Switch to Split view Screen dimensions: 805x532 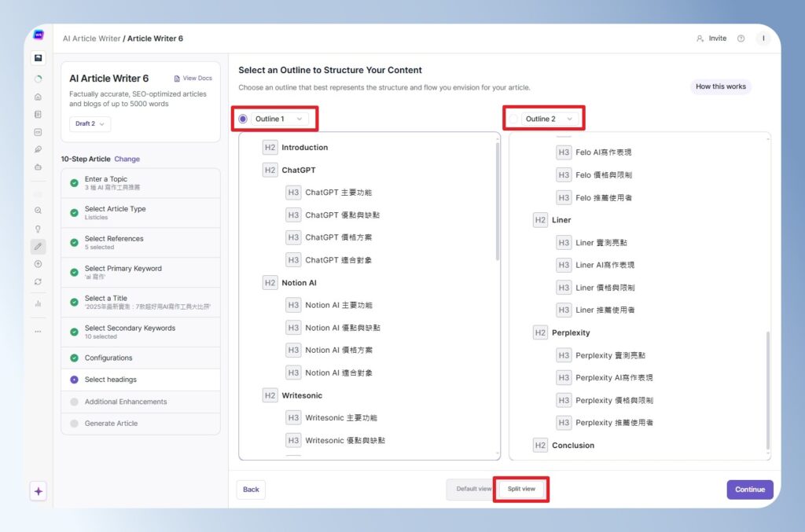point(521,489)
